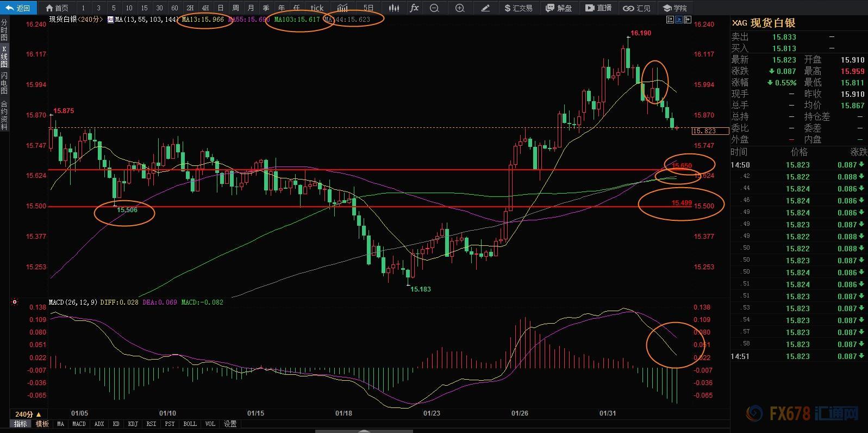Go to 首页 home page
Viewport: 868px width, 433px height.
[x=57, y=8]
